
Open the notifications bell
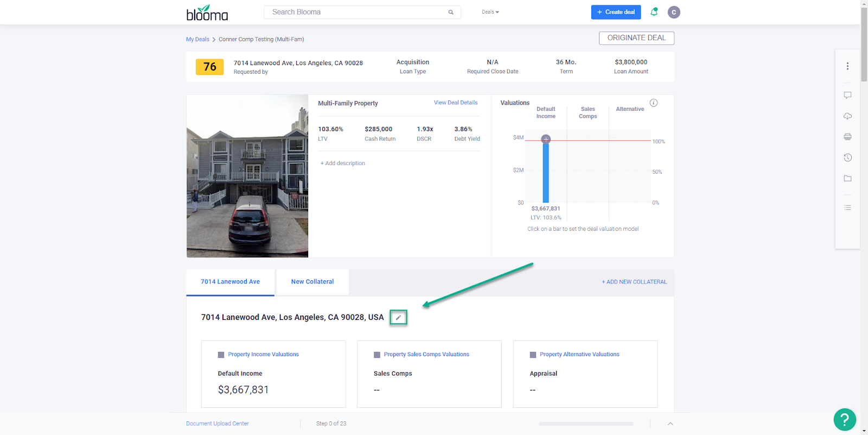tap(654, 12)
